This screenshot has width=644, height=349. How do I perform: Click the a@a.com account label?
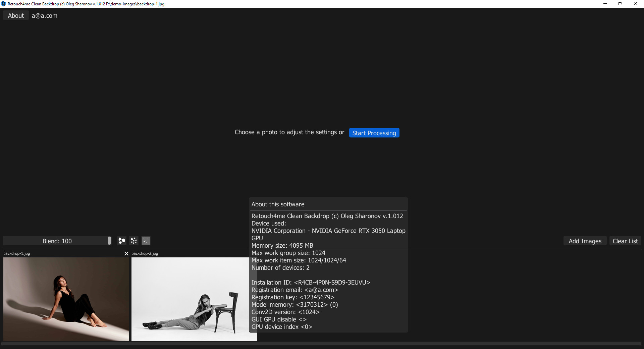(45, 16)
